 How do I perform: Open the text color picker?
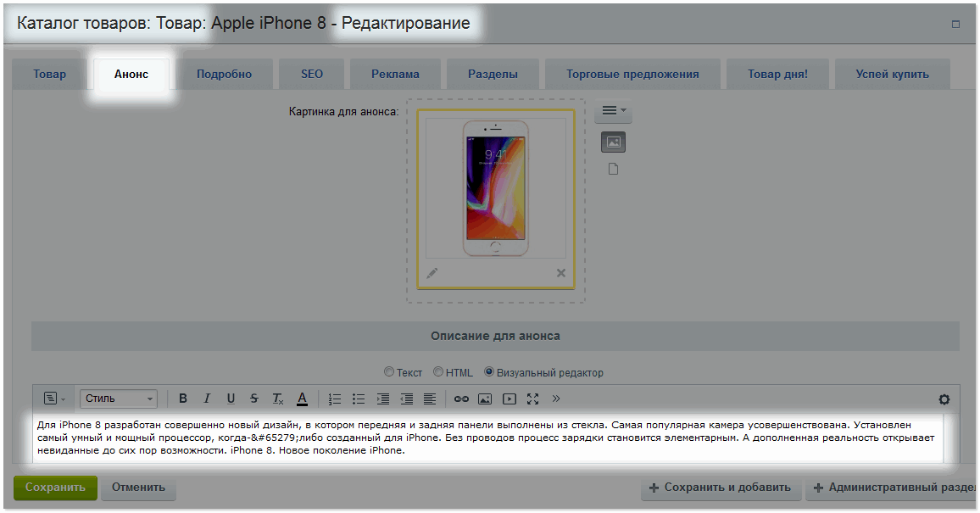302,399
